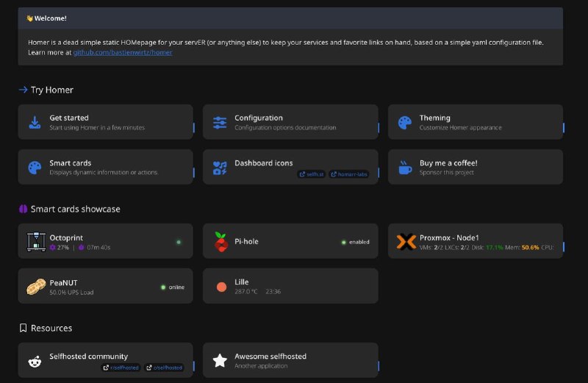Viewport: 588px width, 383px height.
Task: Click the Get started download icon
Action: coord(35,122)
